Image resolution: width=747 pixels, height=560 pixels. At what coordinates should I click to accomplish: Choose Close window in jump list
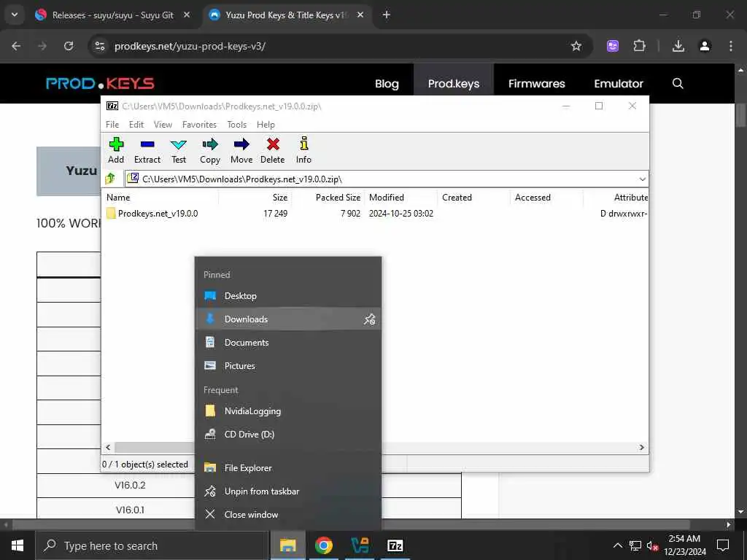[x=288, y=514]
